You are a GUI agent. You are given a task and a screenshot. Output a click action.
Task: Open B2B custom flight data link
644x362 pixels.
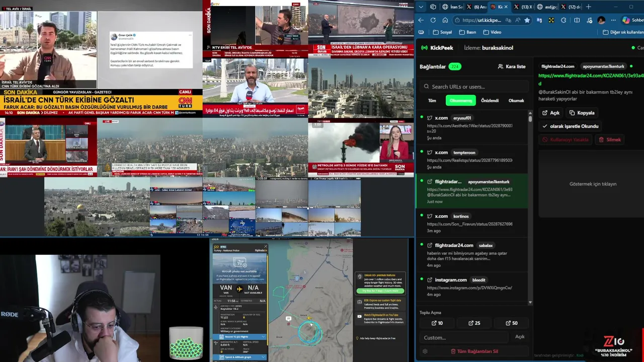pyautogui.click(x=380, y=303)
